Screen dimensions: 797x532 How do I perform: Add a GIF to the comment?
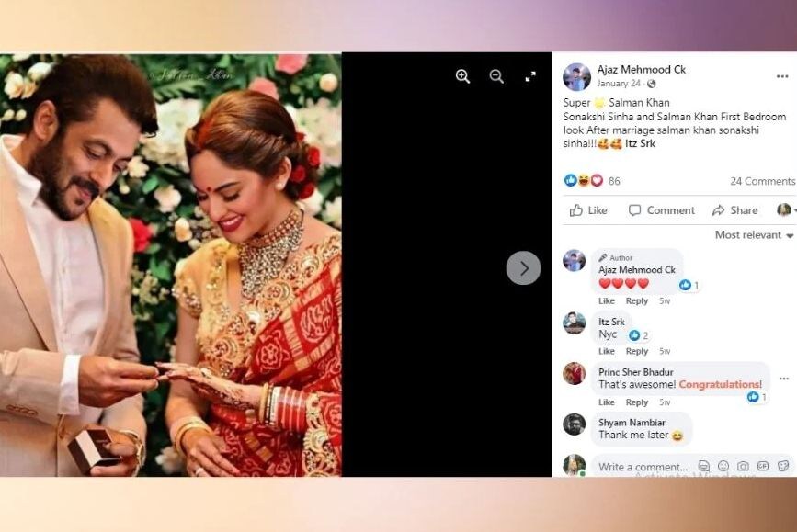763,466
